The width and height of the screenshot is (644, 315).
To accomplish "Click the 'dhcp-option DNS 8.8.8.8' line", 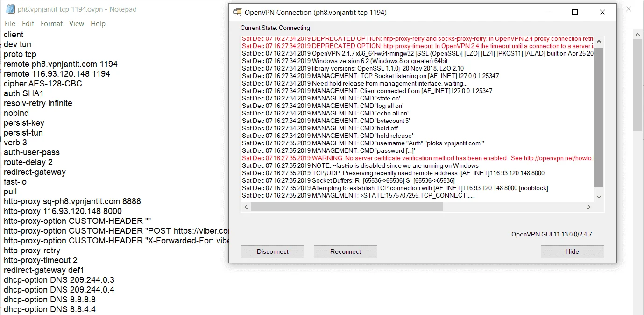I will (50, 300).
